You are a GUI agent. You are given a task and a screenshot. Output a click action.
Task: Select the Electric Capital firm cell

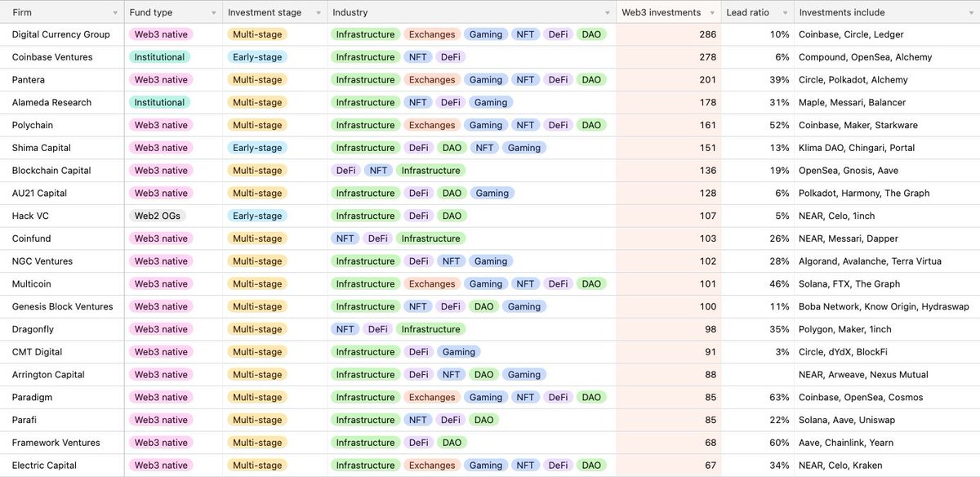[62, 466]
